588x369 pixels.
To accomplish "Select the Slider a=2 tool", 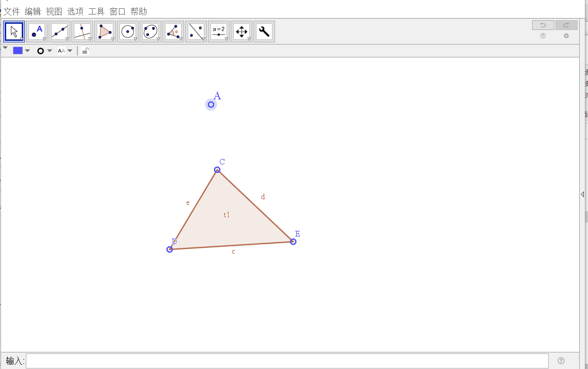I will click(x=219, y=32).
